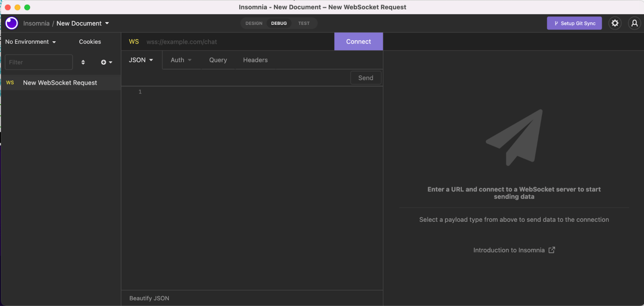Click the Connect button
644x306 pixels.
click(358, 41)
